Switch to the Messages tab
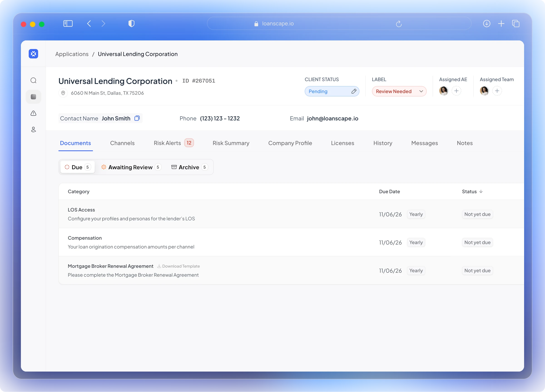Screen dimensions: 545x392 [425, 143]
